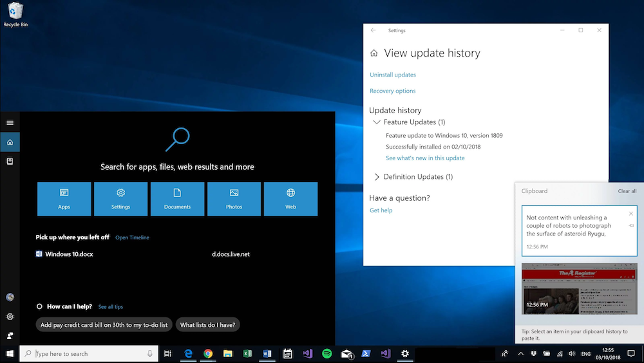644x363 pixels.
Task: Open the settings gear in search sidebar
Action: coord(10,317)
